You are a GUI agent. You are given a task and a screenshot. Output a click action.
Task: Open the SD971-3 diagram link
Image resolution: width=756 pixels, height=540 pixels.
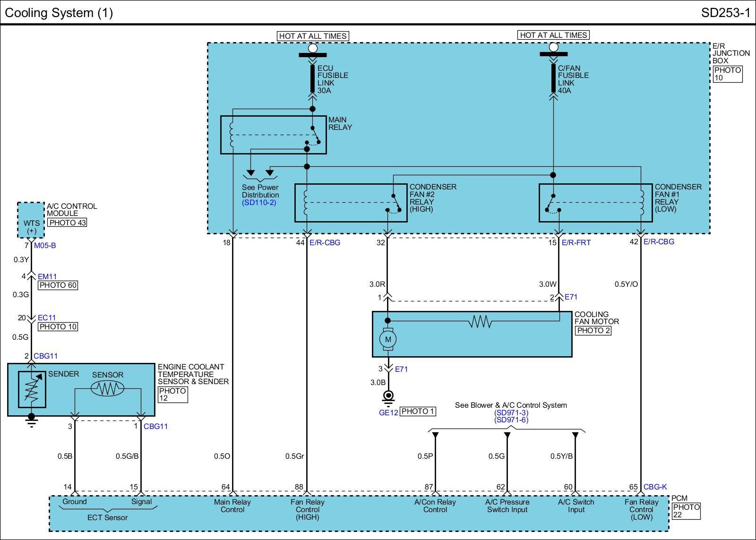(x=511, y=412)
